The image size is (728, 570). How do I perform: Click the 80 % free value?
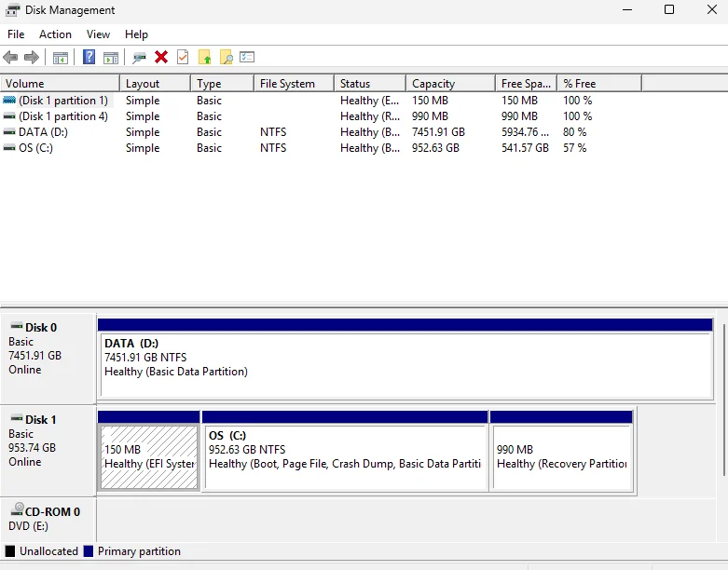[x=575, y=132]
